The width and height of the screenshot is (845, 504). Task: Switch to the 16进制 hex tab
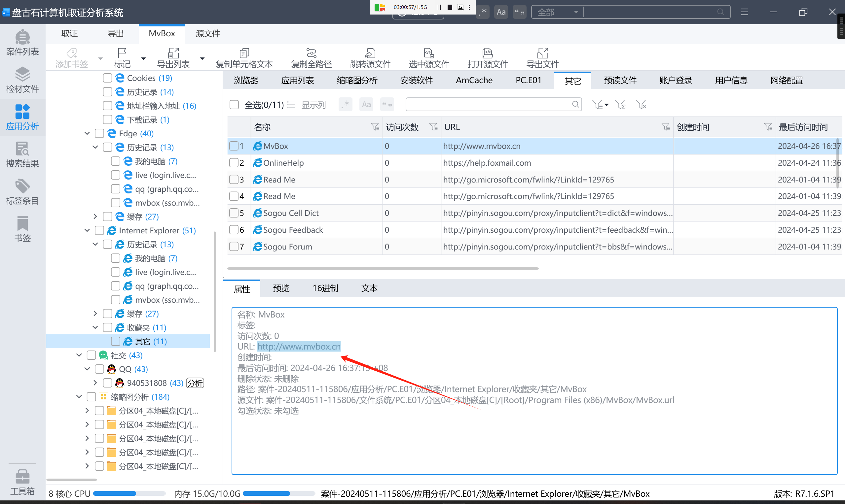click(325, 288)
